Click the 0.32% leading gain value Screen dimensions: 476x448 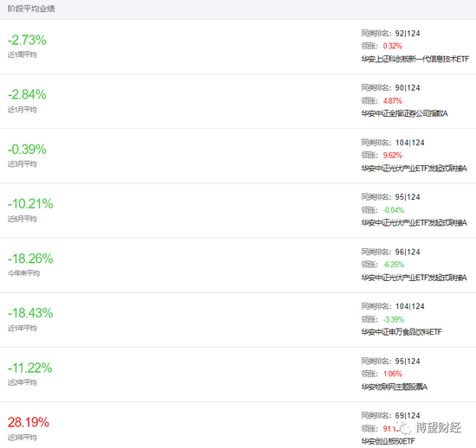[392, 46]
